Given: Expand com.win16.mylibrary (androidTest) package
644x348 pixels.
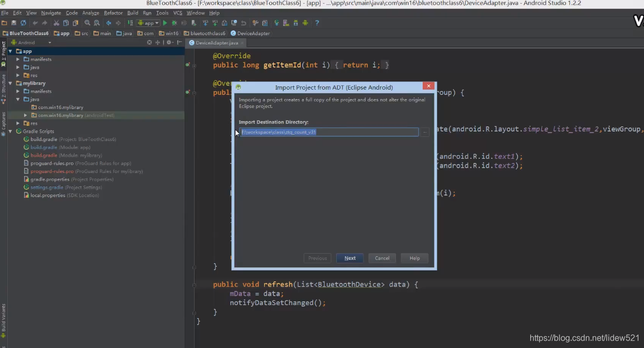Looking at the screenshot, I should 25,115.
